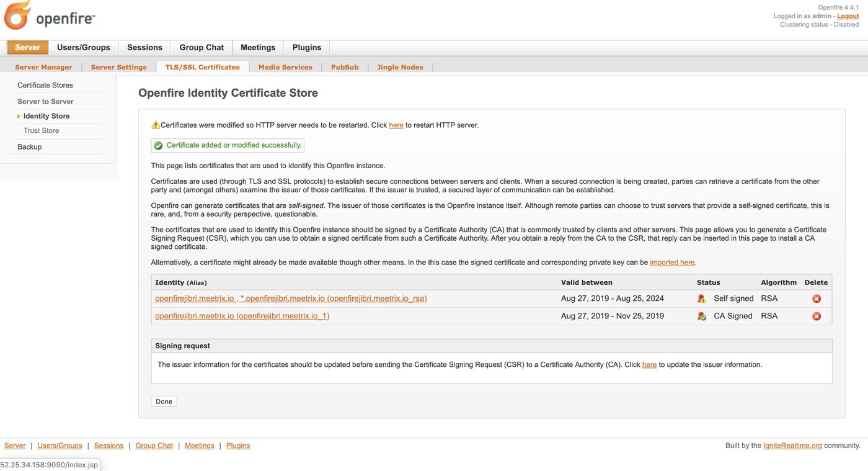Image resolution: width=868 pixels, height=471 pixels.
Task: Click 'Aug 27, 2019 - Aug 25, 2024' validity
Action: pyautogui.click(x=613, y=298)
